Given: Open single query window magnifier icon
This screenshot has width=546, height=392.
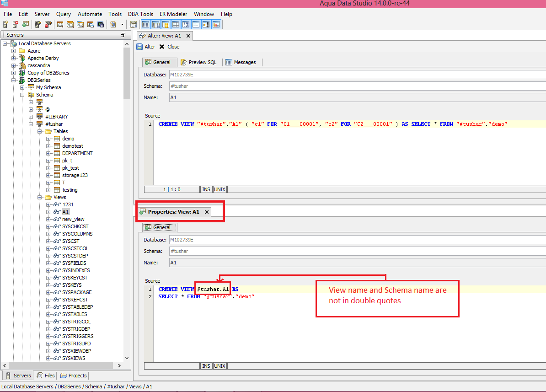Looking at the screenshot, I should tap(60, 24).
